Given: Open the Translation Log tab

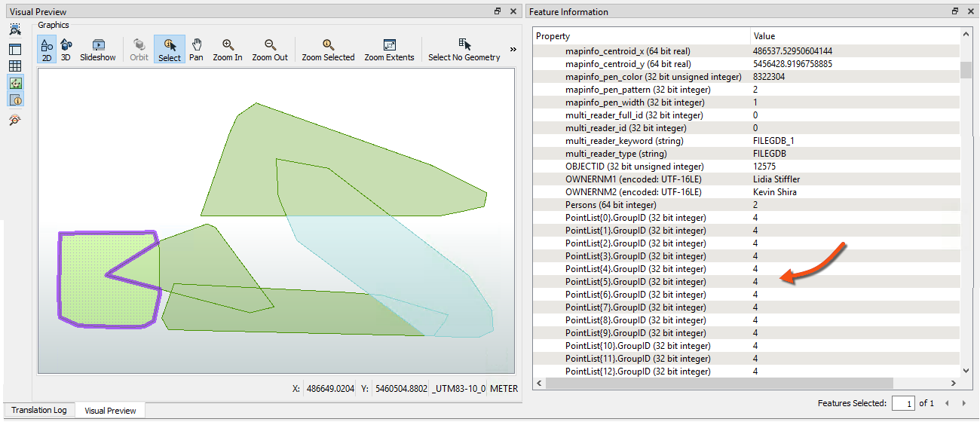Looking at the screenshot, I should pyautogui.click(x=39, y=410).
